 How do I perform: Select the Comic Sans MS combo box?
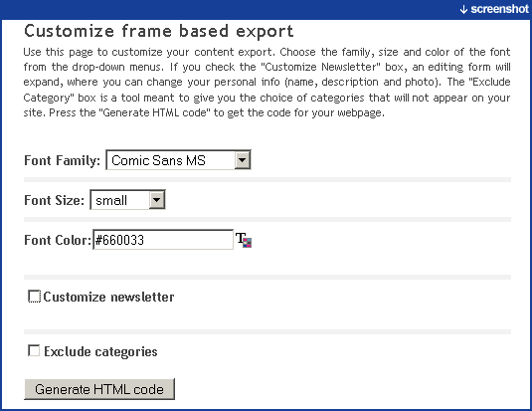click(178, 160)
